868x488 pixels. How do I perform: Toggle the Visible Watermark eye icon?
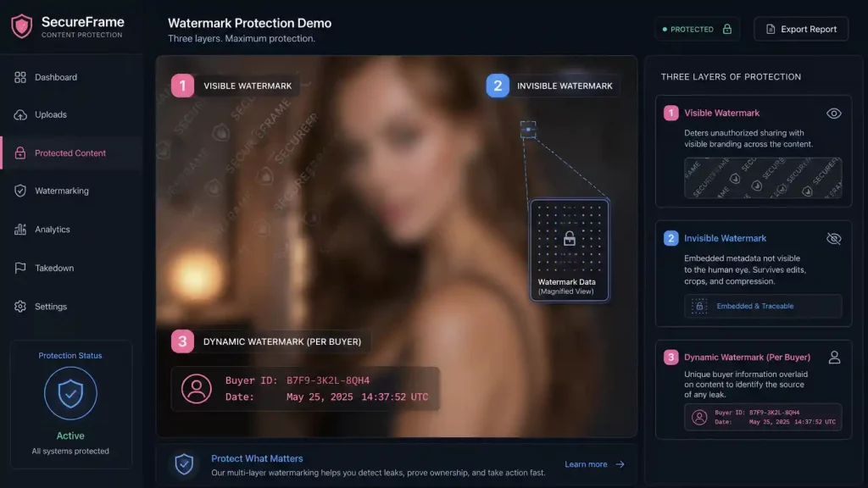(834, 114)
